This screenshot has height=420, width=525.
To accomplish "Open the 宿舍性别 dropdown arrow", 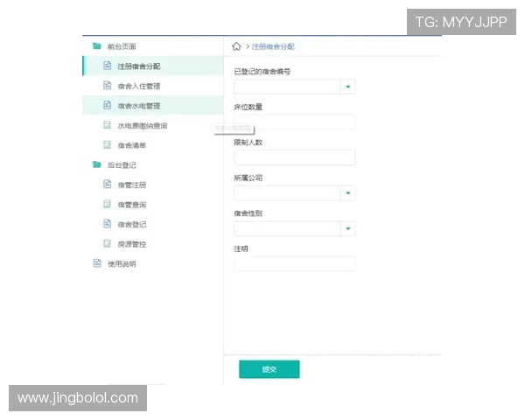I will [x=348, y=228].
